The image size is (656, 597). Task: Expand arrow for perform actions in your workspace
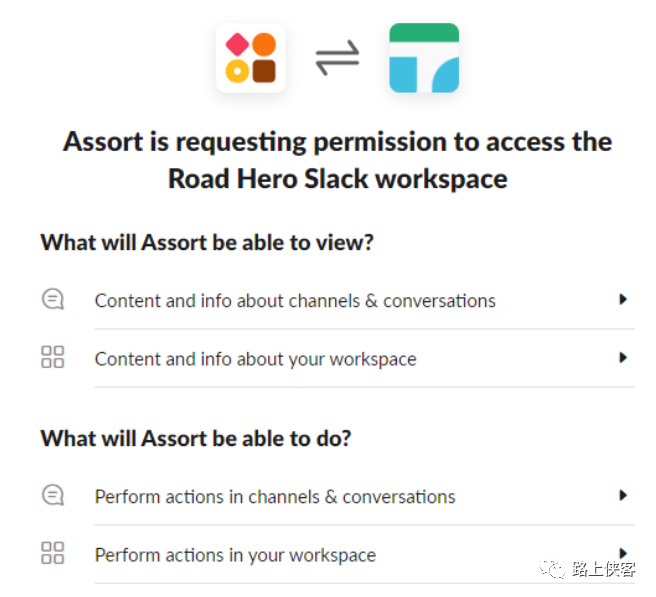(622, 552)
